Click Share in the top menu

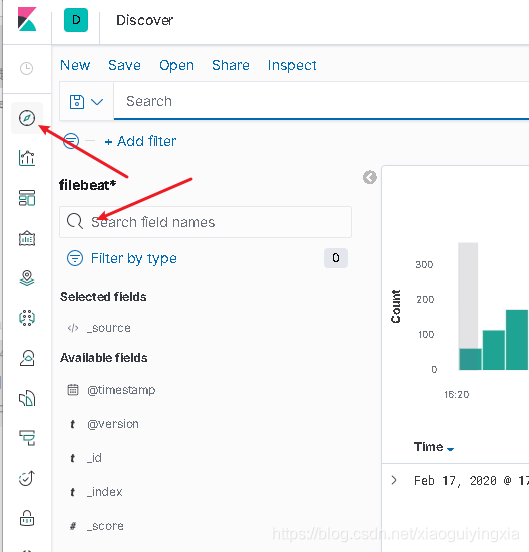(231, 65)
